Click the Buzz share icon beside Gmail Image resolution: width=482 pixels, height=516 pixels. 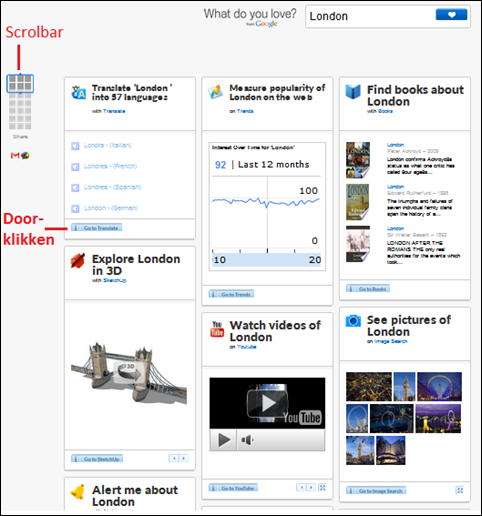pos(25,155)
